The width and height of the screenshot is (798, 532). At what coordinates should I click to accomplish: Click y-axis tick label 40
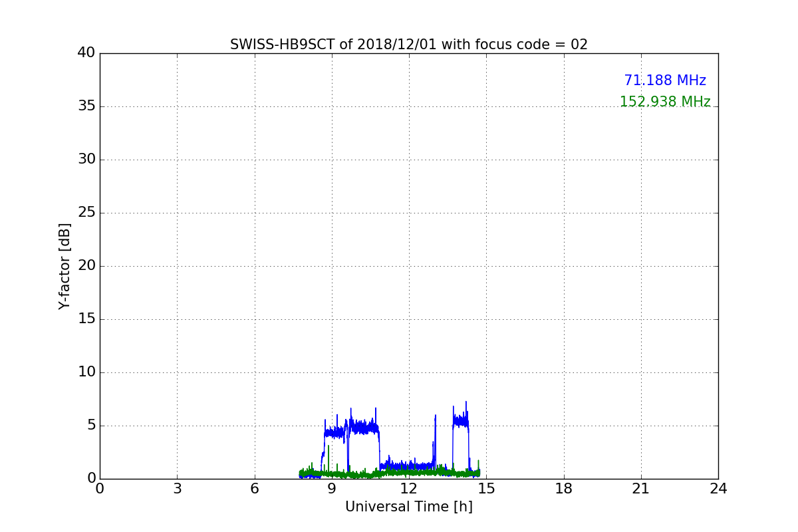pyautogui.click(x=86, y=53)
